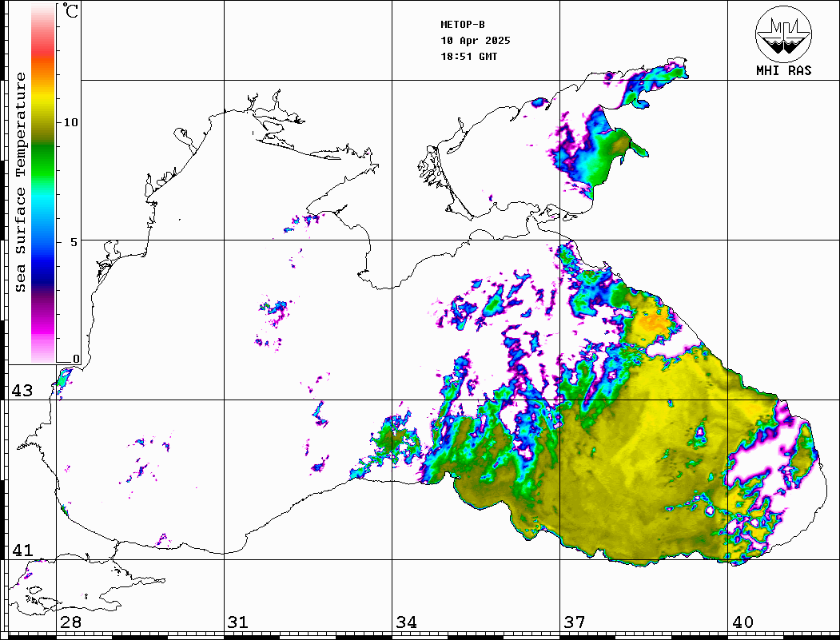The height and width of the screenshot is (640, 840).
Task: Select the 'METOP-B' satellite name text
Action: pos(462,25)
